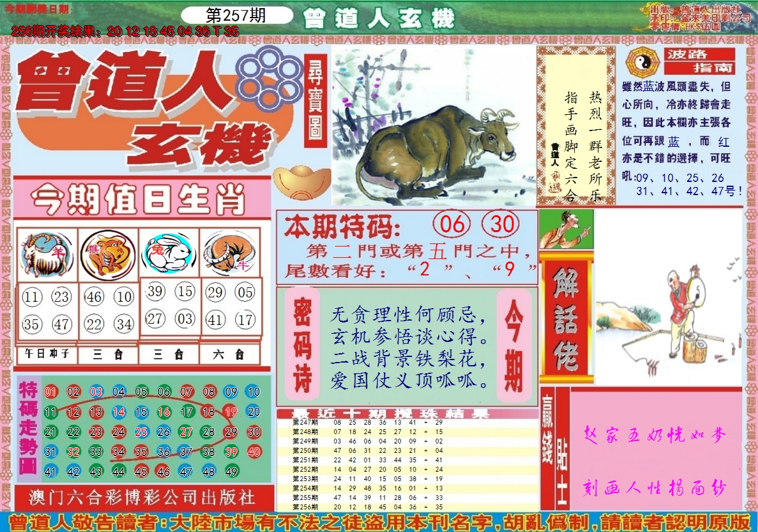Click the 曾道人敬告讀者 notice banner
This screenshot has height=532, width=758.
pos(379,522)
